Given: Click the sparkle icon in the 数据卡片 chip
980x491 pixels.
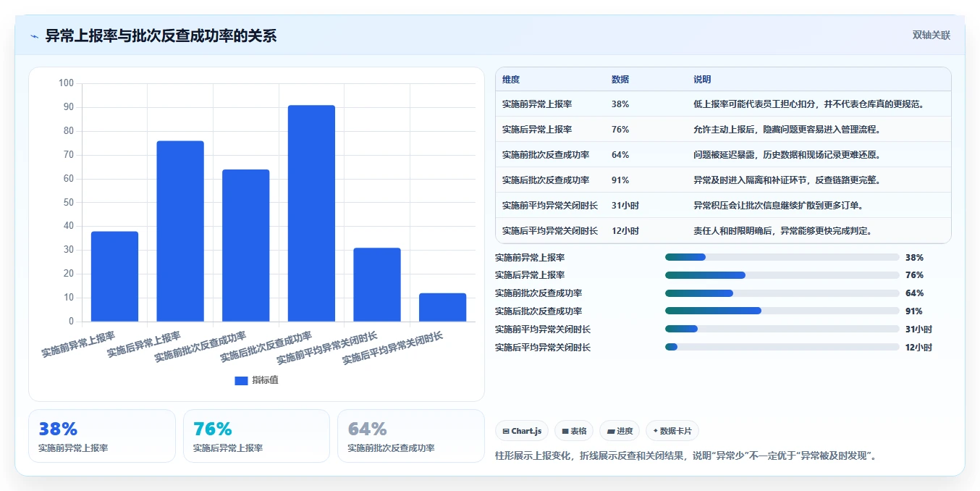Looking at the screenshot, I should click(656, 431).
